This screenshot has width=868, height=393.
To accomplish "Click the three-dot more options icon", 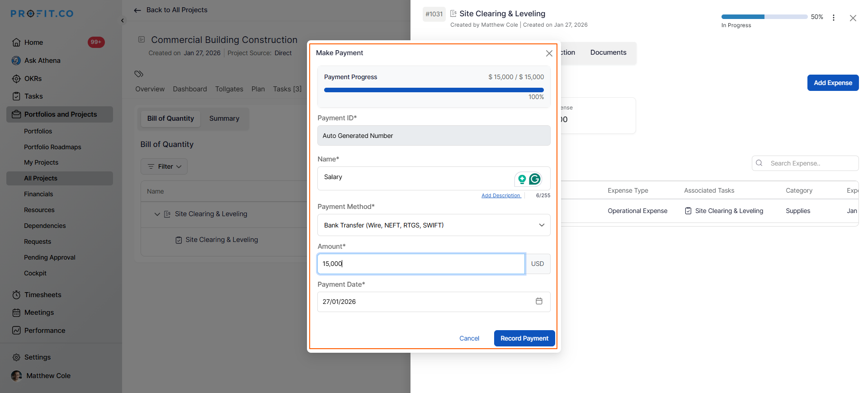I will tap(834, 18).
